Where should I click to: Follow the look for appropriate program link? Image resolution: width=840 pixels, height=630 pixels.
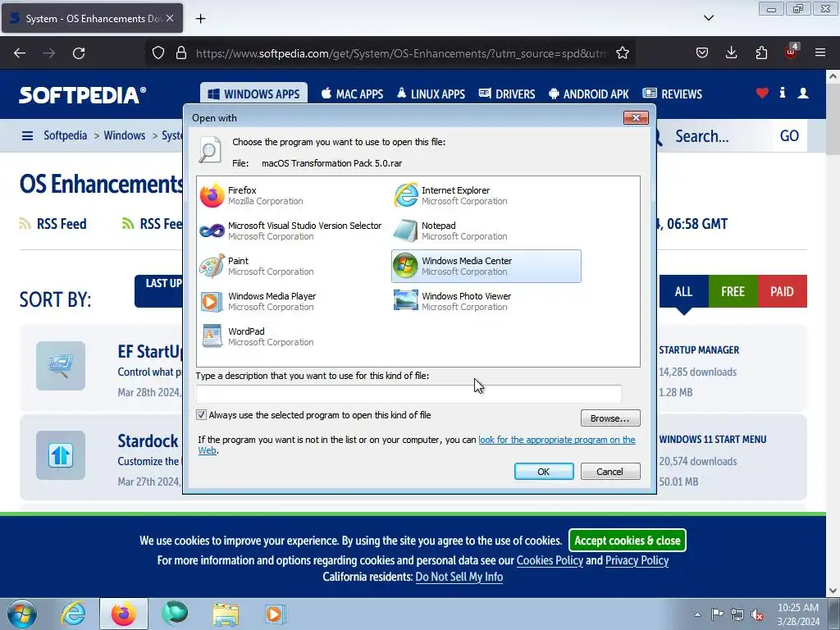[557, 440]
